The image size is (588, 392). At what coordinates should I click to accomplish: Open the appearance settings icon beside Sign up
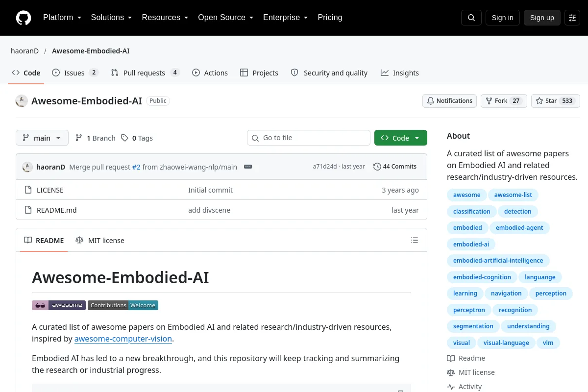tap(572, 18)
